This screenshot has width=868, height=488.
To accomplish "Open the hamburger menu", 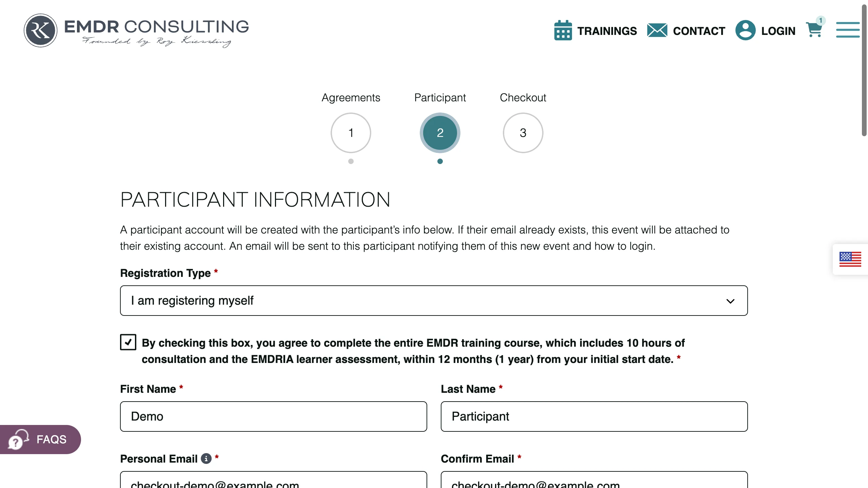I will (848, 30).
